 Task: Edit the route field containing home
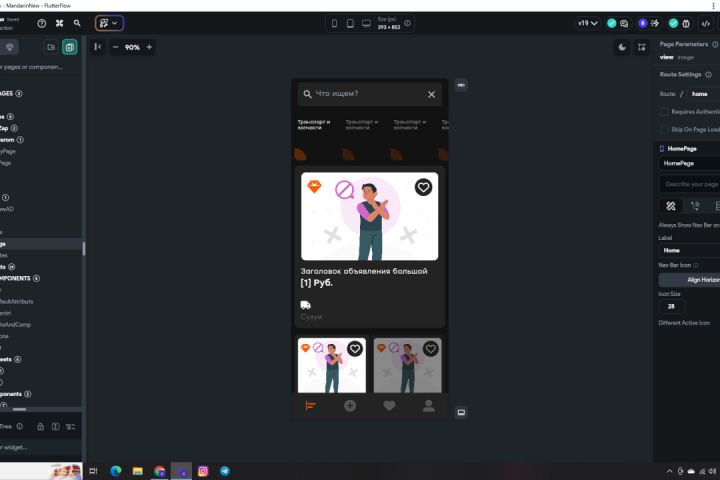point(703,94)
